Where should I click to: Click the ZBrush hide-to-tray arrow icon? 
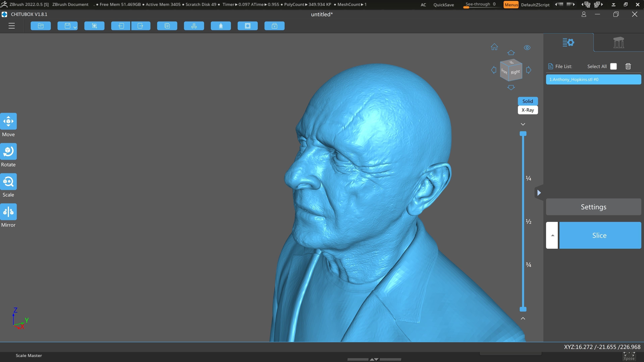(x=613, y=5)
